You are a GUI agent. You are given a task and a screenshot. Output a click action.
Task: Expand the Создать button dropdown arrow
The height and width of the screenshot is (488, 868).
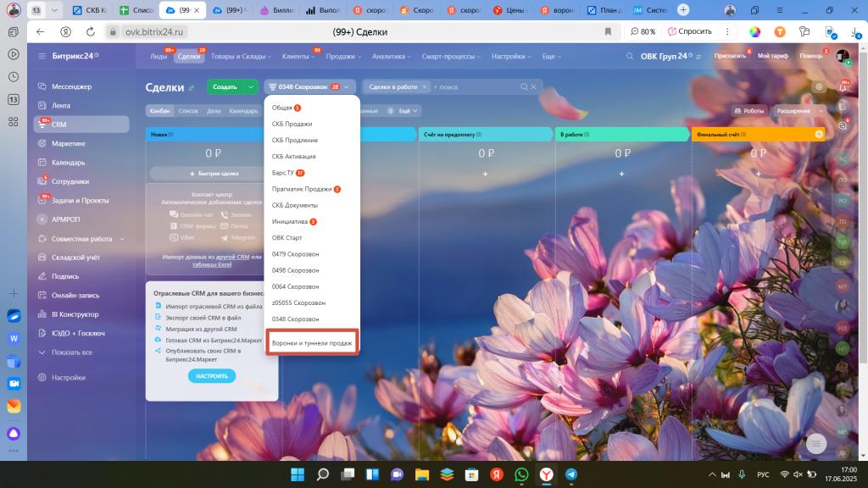(251, 87)
